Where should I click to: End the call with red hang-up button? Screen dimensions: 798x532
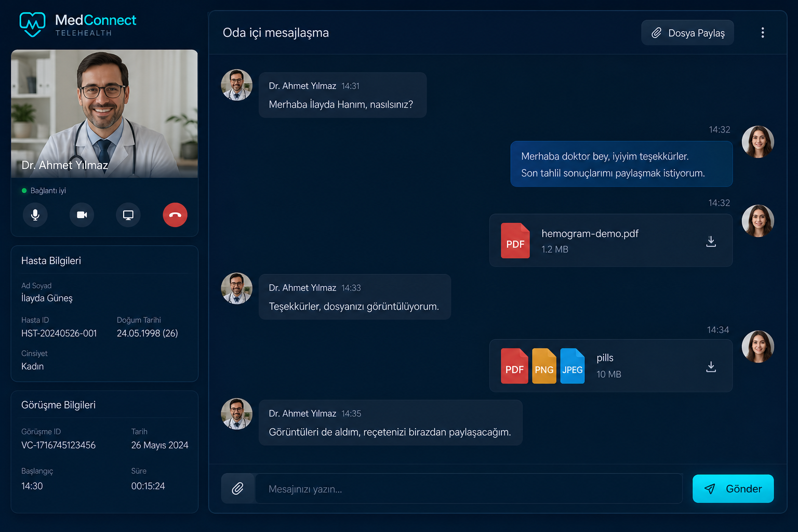click(x=175, y=215)
